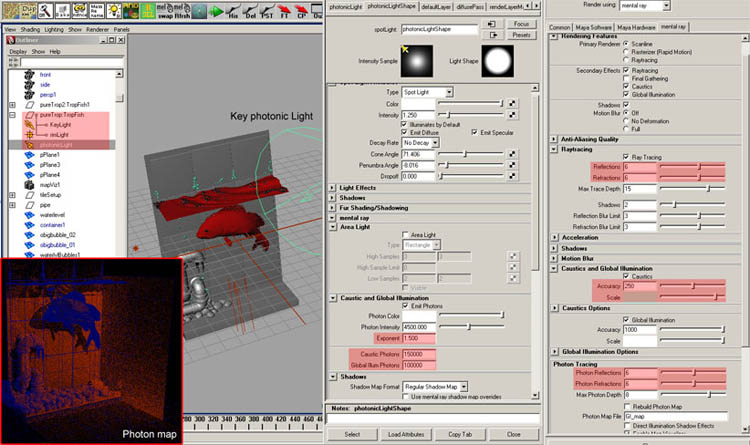Image resolution: width=750 pixels, height=445 pixels.
Task: Click the lightbulb shelf icon
Action: (x=114, y=11)
